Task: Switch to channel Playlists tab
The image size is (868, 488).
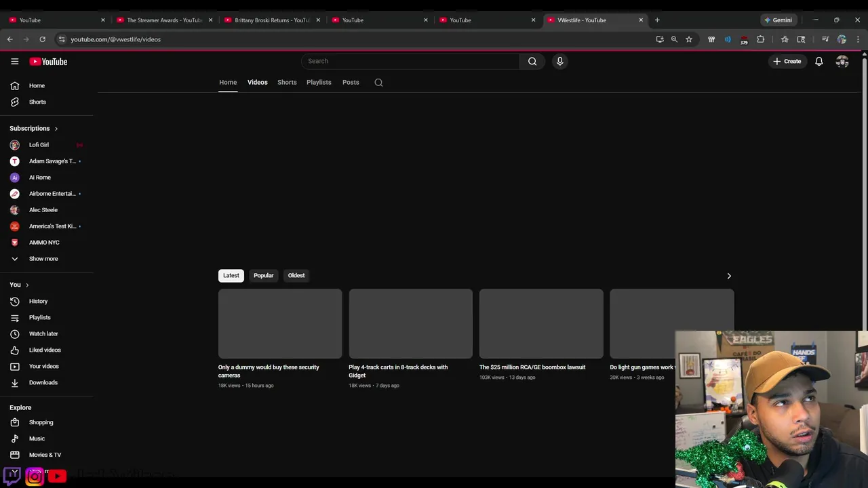Action: click(319, 82)
